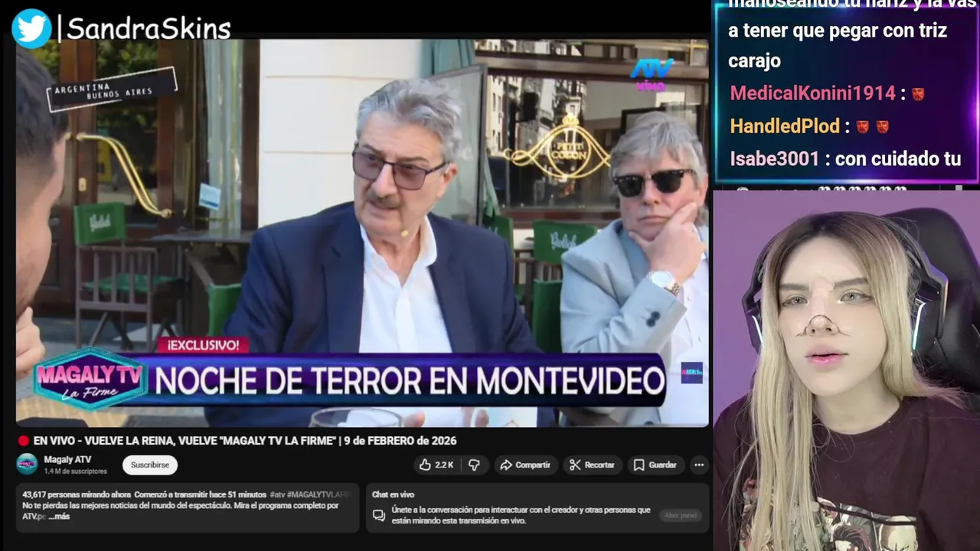Image resolution: width=980 pixels, height=551 pixels.
Task: Open the Recortar clip tool
Action: (592, 465)
